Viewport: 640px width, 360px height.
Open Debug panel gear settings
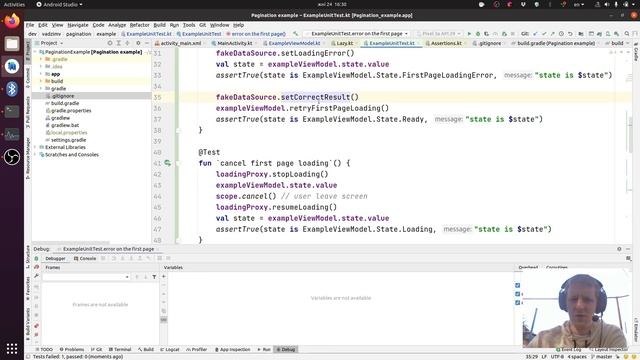[x=619, y=249]
